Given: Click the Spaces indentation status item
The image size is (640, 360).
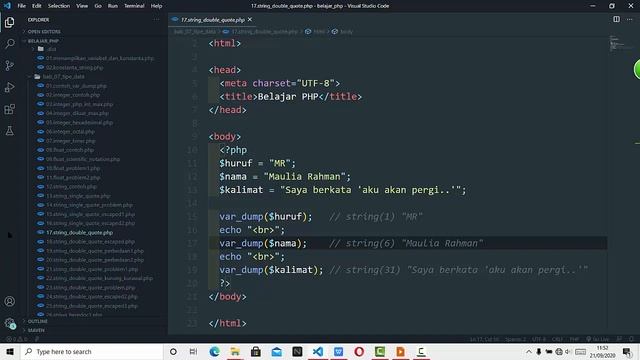Looking at the screenshot, I should pyautogui.click(x=515, y=339).
